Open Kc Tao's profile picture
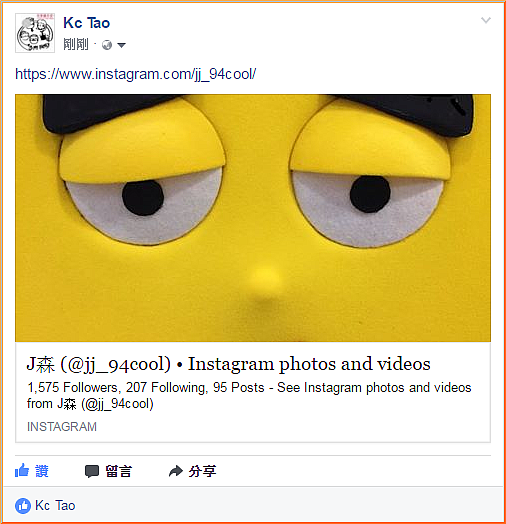 click(35, 33)
